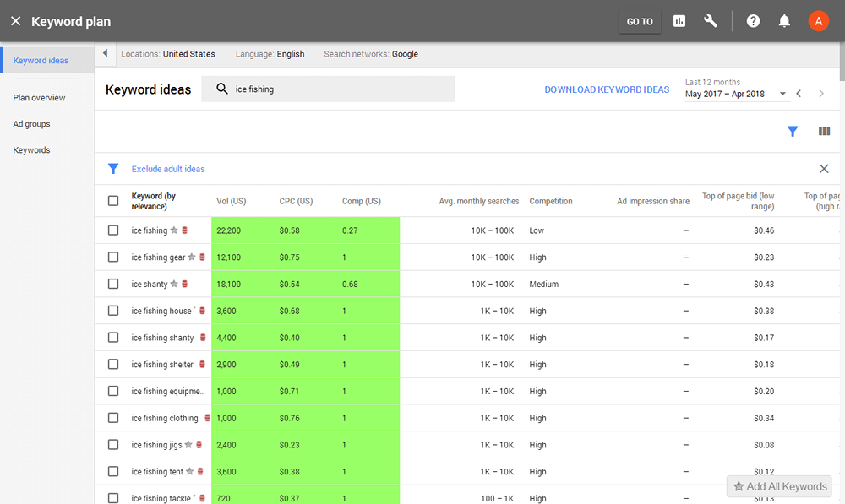Check the ice fishing tent checkbox
The width and height of the screenshot is (845, 504).
pos(113,472)
